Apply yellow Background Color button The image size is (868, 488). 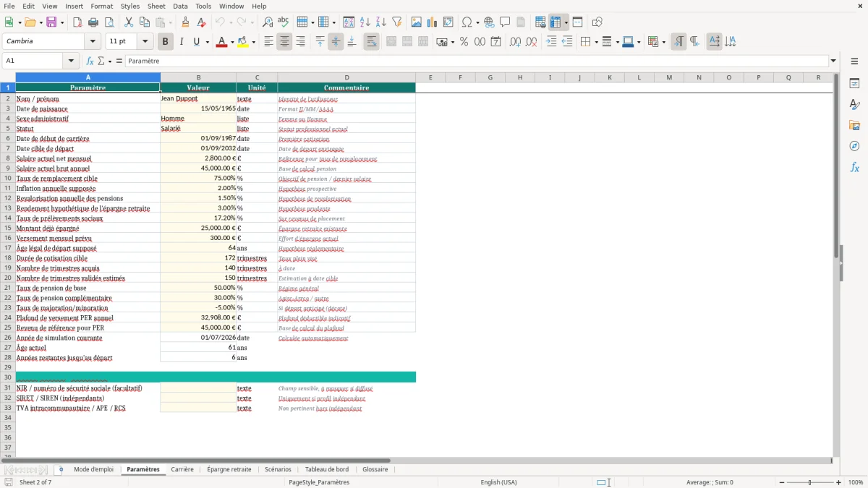click(243, 41)
